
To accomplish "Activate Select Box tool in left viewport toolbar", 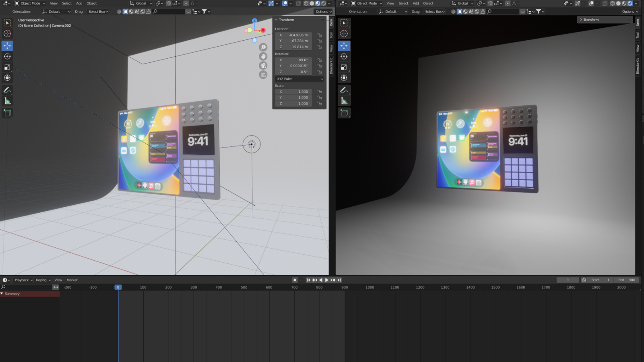I will point(7,23).
